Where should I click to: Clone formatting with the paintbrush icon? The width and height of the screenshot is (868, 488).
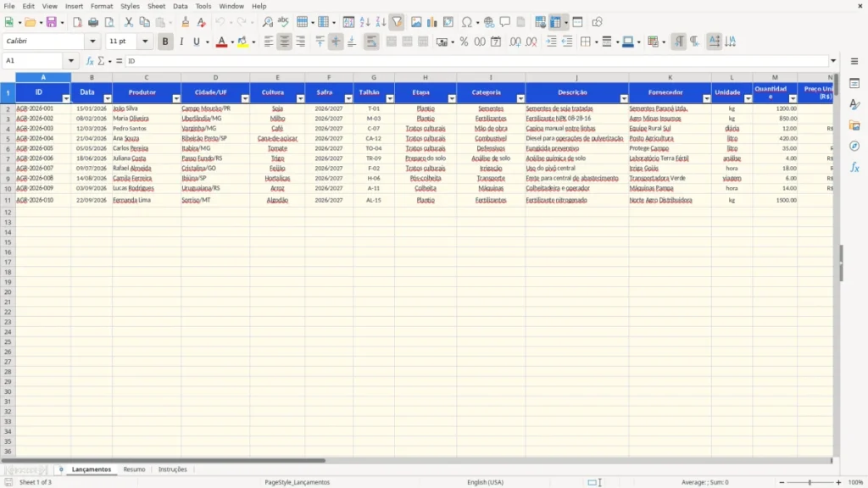(186, 22)
